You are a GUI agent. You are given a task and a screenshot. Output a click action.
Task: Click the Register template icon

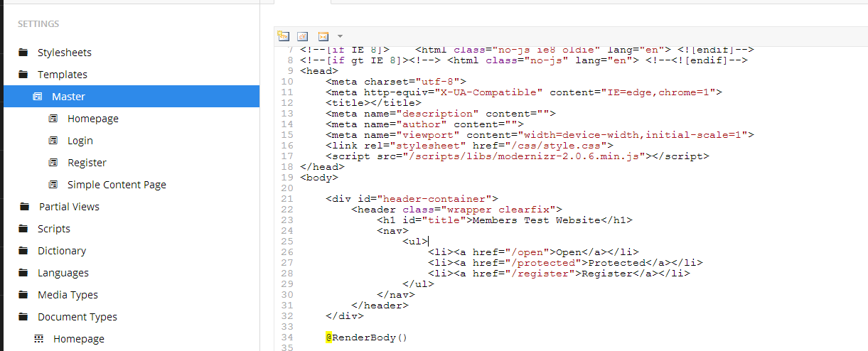[53, 163]
